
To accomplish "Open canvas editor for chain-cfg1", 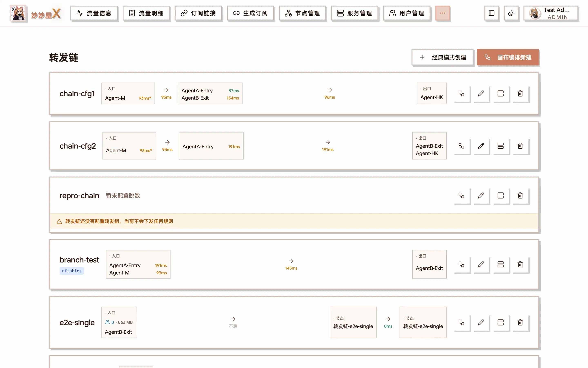I will point(461,94).
